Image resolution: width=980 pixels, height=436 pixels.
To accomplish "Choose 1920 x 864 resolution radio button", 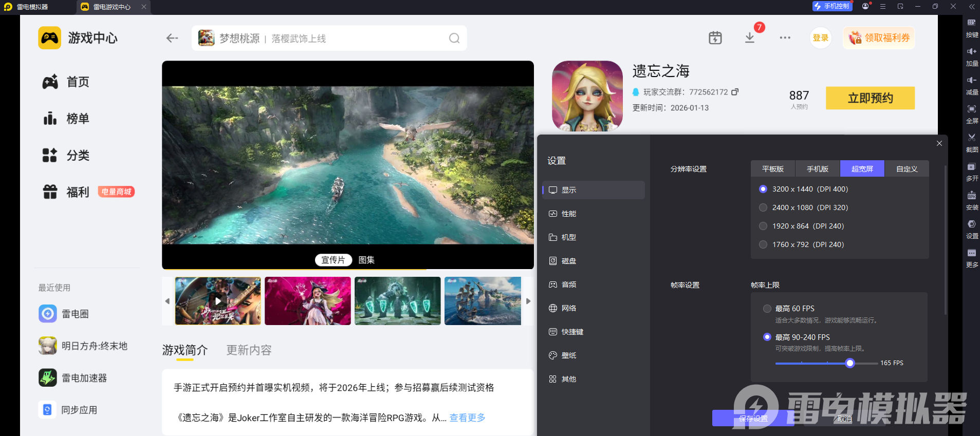I will [x=763, y=226].
